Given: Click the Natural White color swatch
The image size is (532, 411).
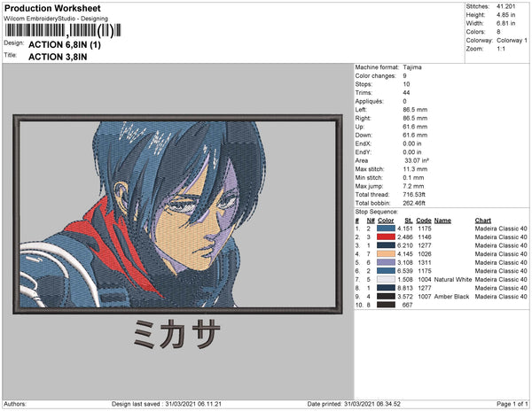Looking at the screenshot, I should click(386, 280).
